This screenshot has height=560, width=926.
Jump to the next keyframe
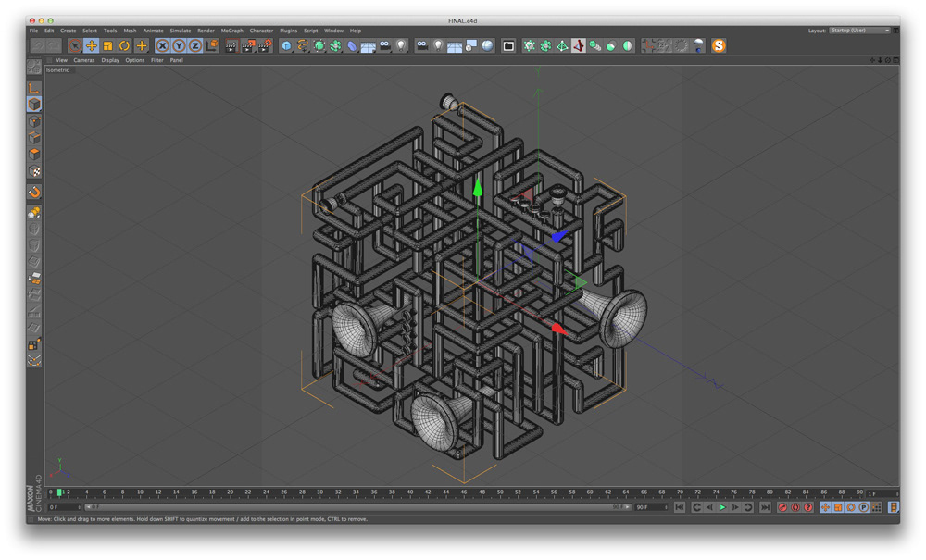pos(748,507)
